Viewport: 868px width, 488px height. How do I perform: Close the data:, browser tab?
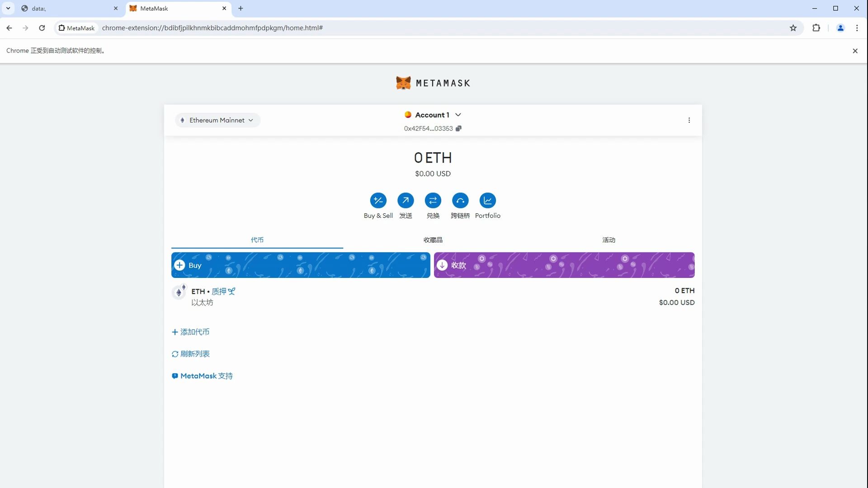point(115,8)
